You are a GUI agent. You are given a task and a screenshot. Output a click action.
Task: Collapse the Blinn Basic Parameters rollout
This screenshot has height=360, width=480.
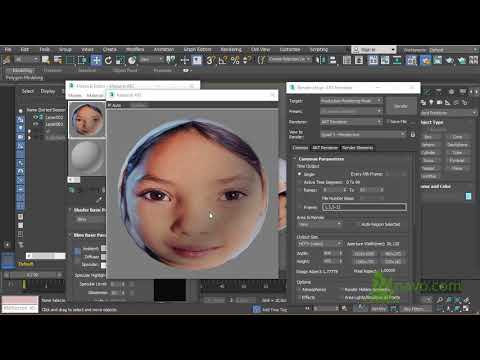pos(88,235)
